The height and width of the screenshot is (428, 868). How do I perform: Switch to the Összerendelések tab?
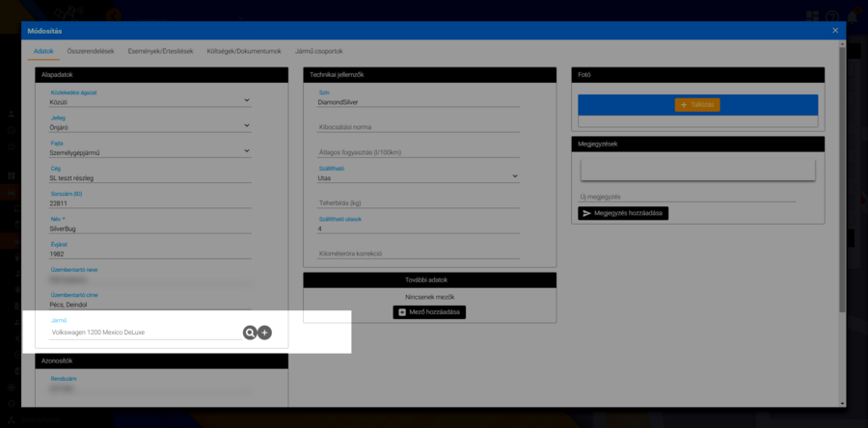click(91, 51)
